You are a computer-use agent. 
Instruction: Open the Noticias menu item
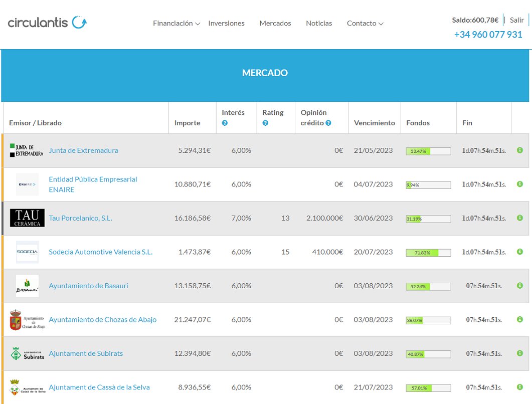point(319,23)
